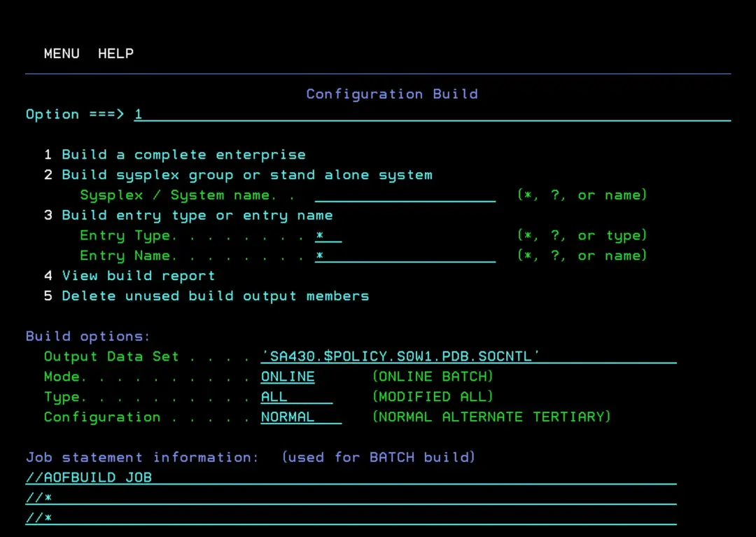Click the (*, ?, or type) hint
The height and width of the screenshot is (537, 756).
(x=582, y=236)
